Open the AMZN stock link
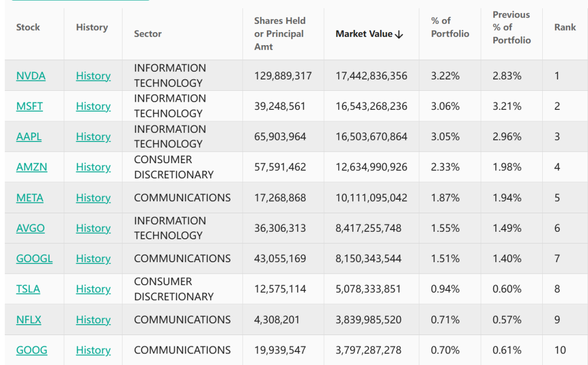588x365 pixels. point(32,168)
